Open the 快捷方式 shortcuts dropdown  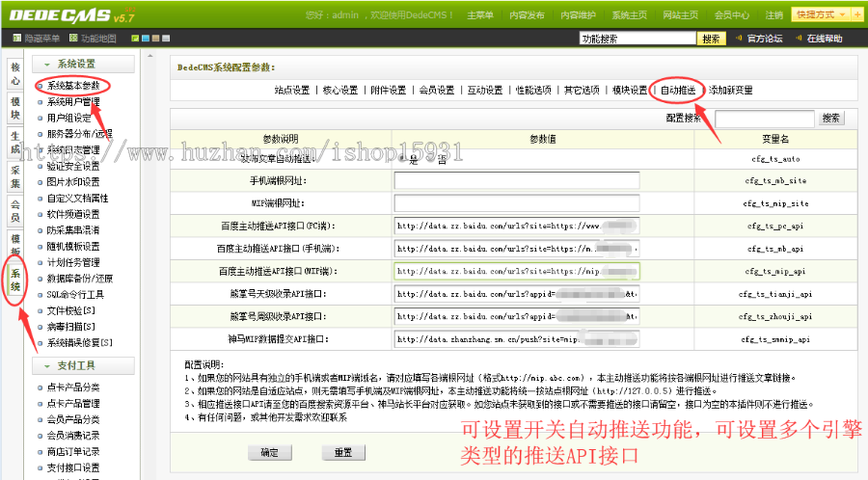(821, 14)
